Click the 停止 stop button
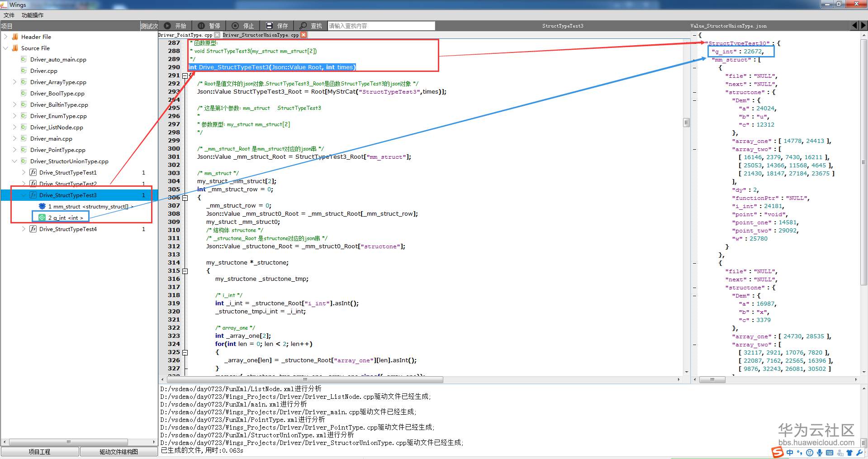The height and width of the screenshot is (459, 868). tap(243, 26)
